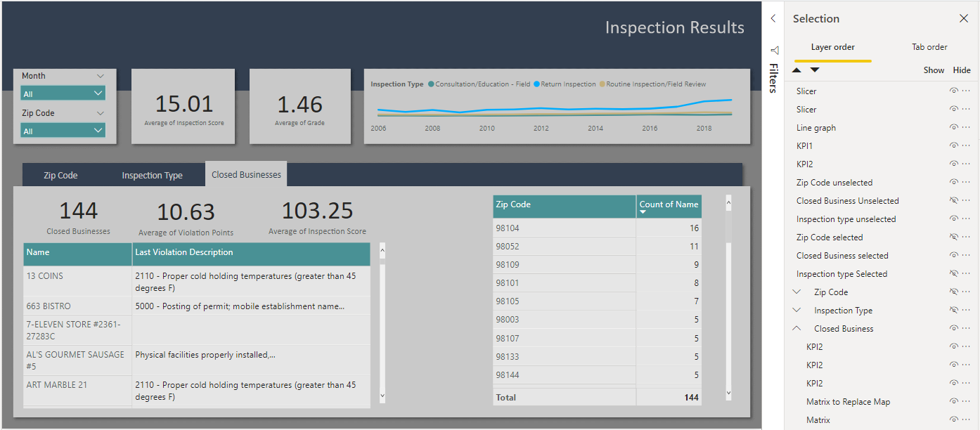Open more options for the Matrix layer
The width and height of the screenshot is (980, 430).
[x=967, y=419]
